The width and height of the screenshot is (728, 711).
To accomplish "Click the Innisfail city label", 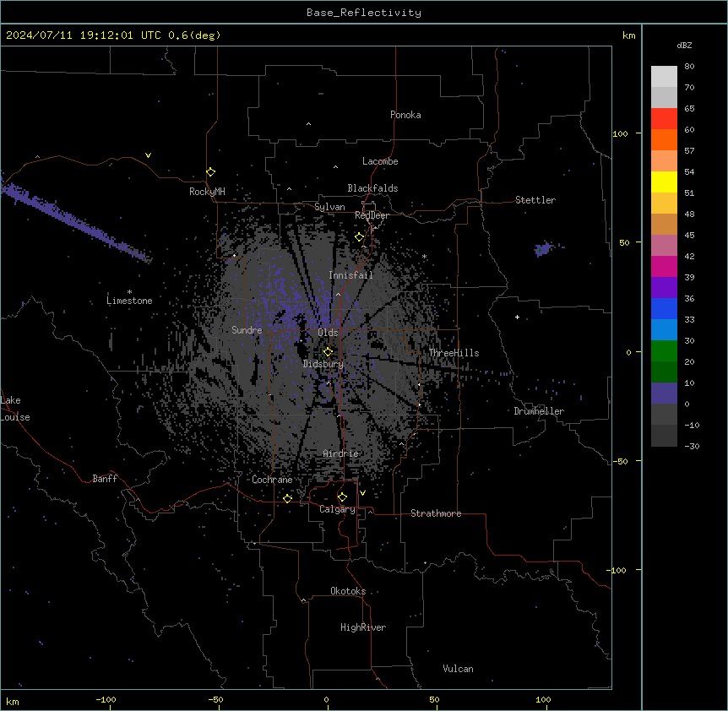I will click(x=350, y=275).
